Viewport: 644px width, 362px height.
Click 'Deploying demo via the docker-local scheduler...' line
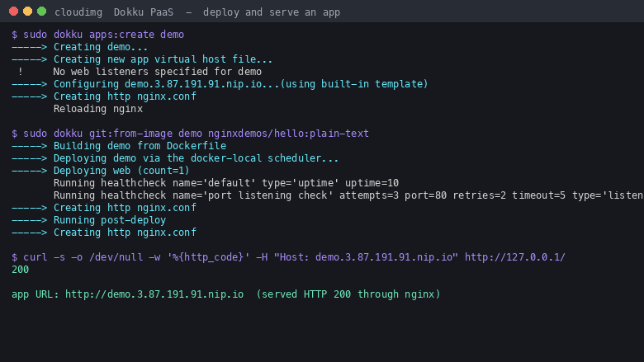point(175,158)
